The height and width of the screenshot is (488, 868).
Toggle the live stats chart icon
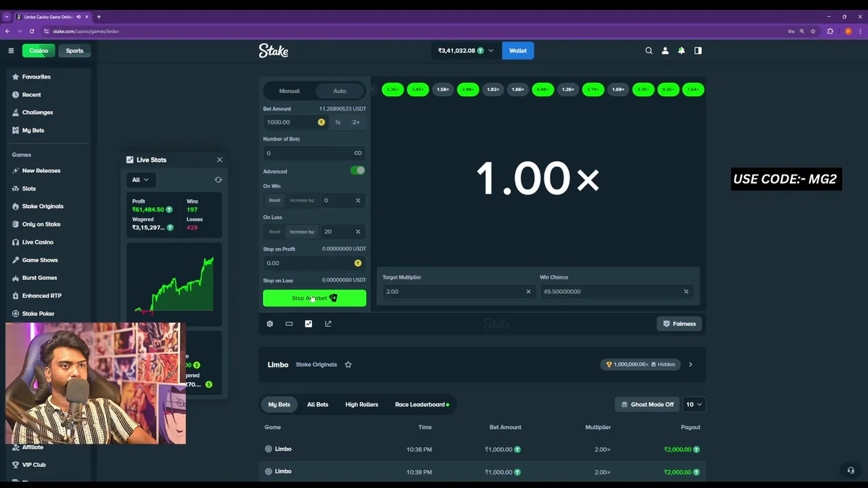pyautogui.click(x=309, y=324)
